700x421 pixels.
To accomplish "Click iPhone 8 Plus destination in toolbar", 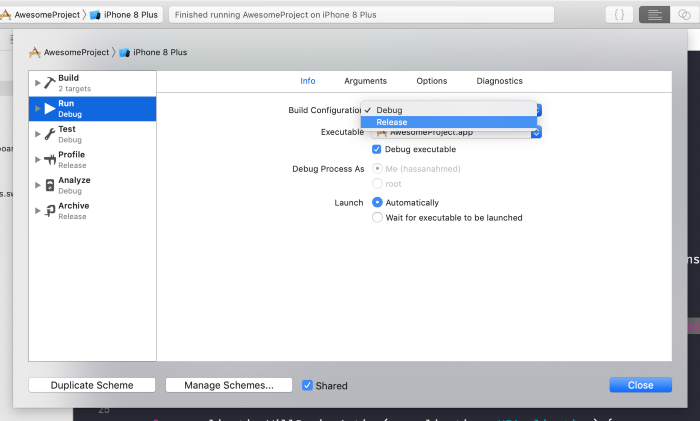I will tap(130, 15).
